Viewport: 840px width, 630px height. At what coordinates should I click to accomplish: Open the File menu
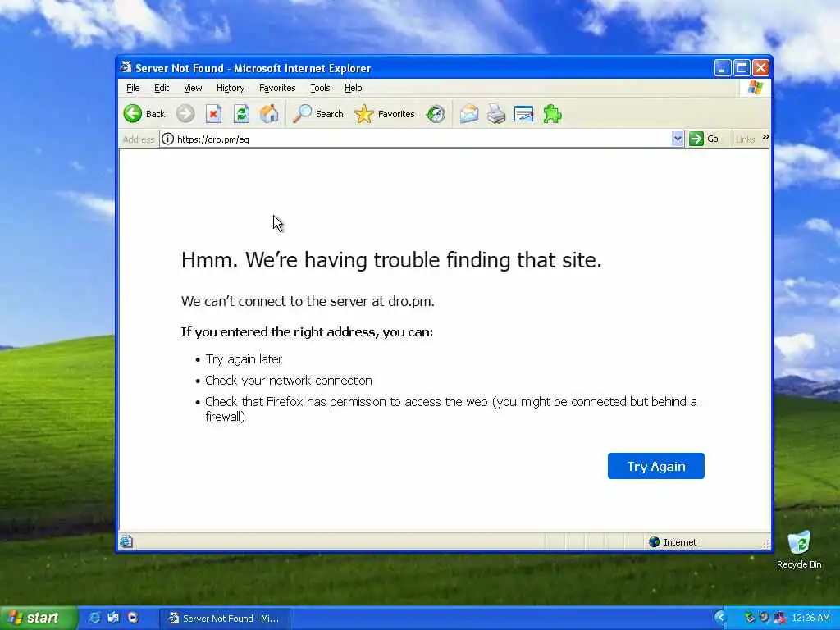133,88
